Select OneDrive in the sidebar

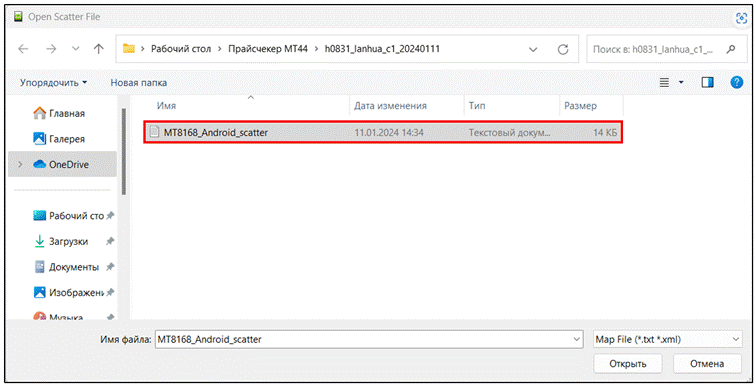pos(62,164)
